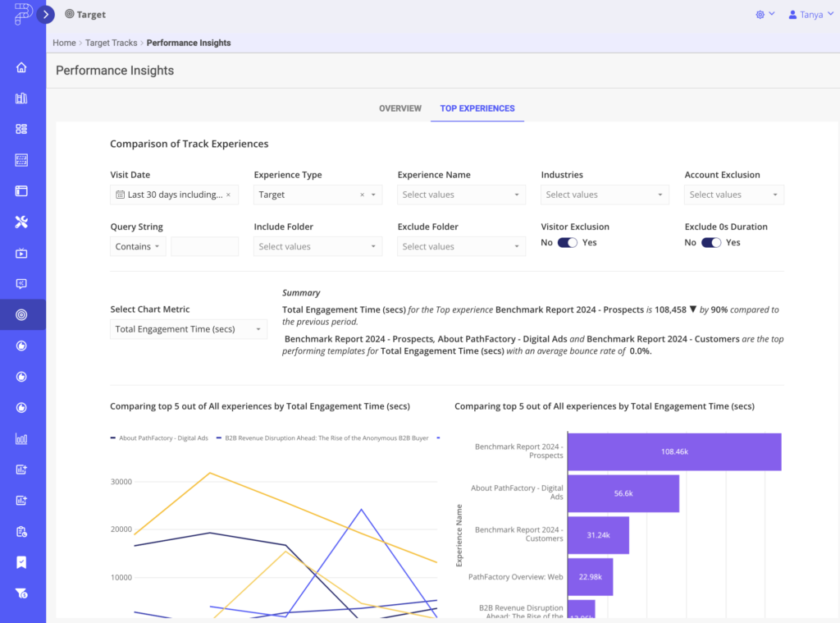The width and height of the screenshot is (840, 623).
Task: Open the Include Folder dropdown
Action: point(317,246)
